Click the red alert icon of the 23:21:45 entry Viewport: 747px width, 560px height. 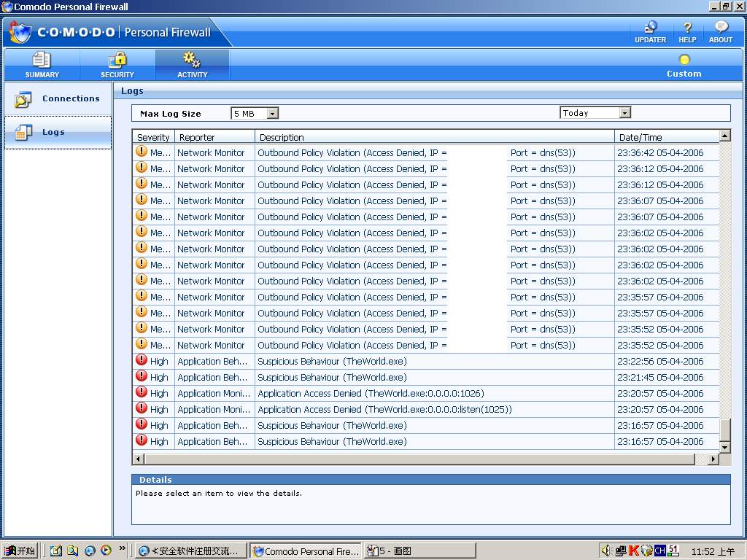tap(142, 376)
